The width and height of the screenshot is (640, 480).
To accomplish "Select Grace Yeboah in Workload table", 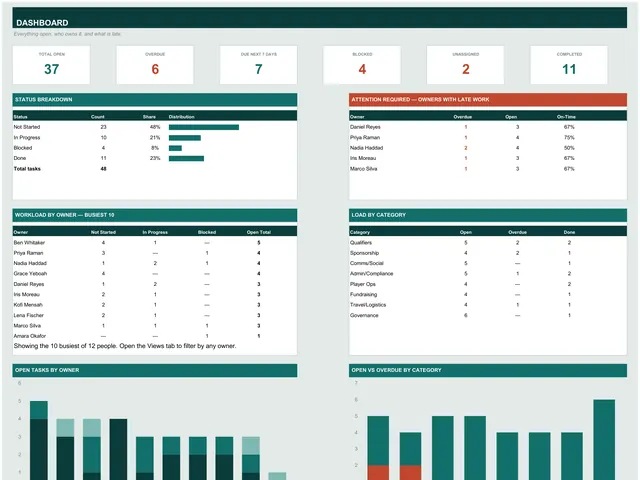I will point(30,273).
